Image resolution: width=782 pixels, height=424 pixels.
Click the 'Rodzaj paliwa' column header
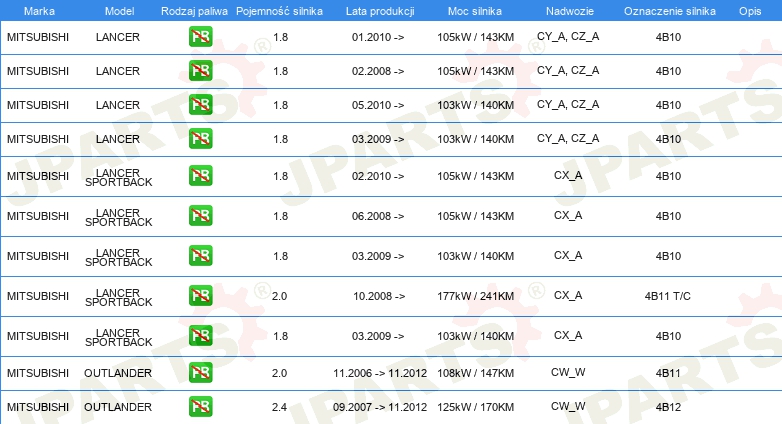(195, 11)
